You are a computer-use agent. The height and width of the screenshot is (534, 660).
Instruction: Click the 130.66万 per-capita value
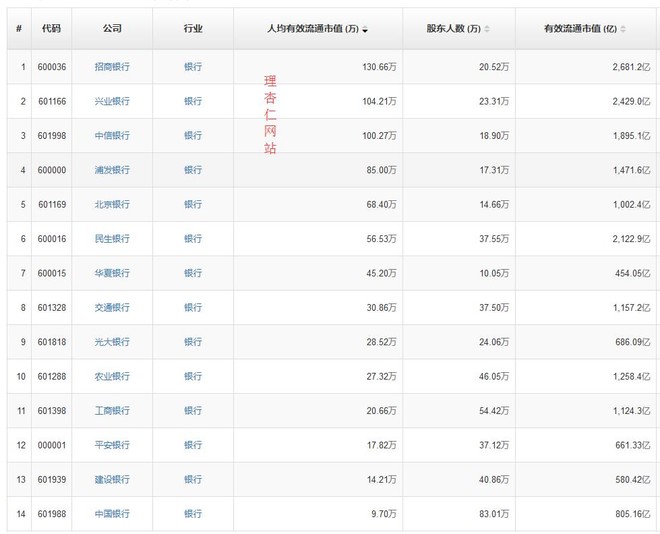click(x=379, y=67)
